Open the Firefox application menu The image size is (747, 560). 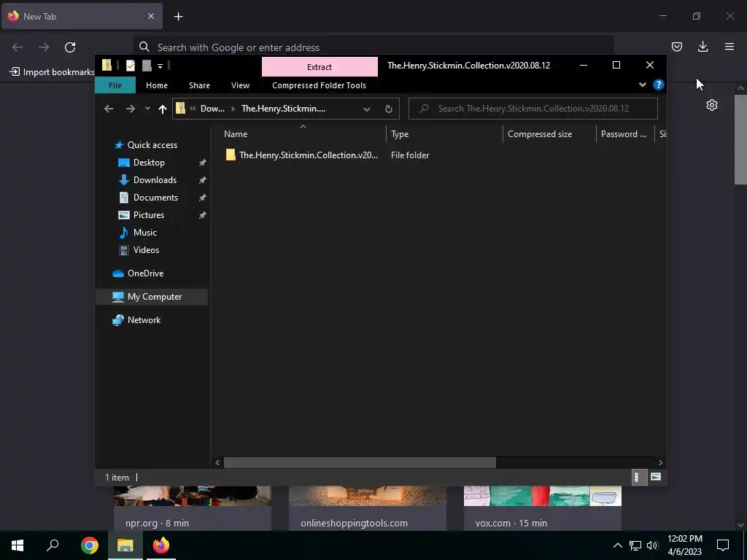pyautogui.click(x=729, y=47)
